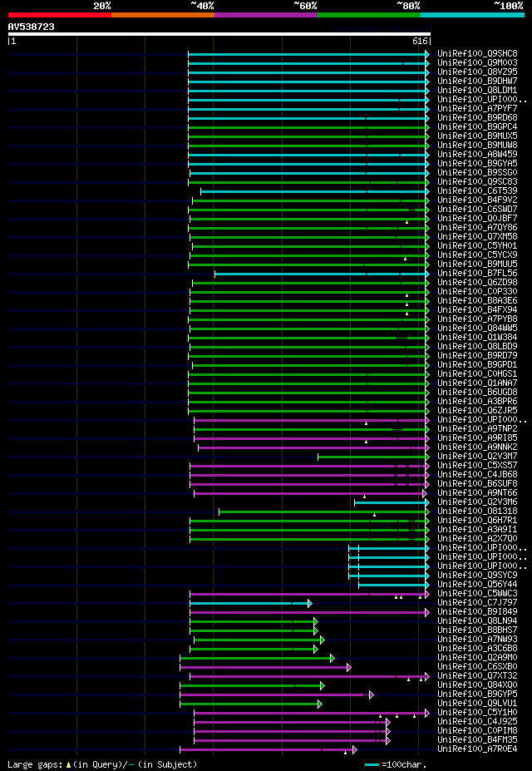Open the UniRef100_Q2V3M7 hit
The height and width of the screenshot is (771, 532).
(477, 457)
